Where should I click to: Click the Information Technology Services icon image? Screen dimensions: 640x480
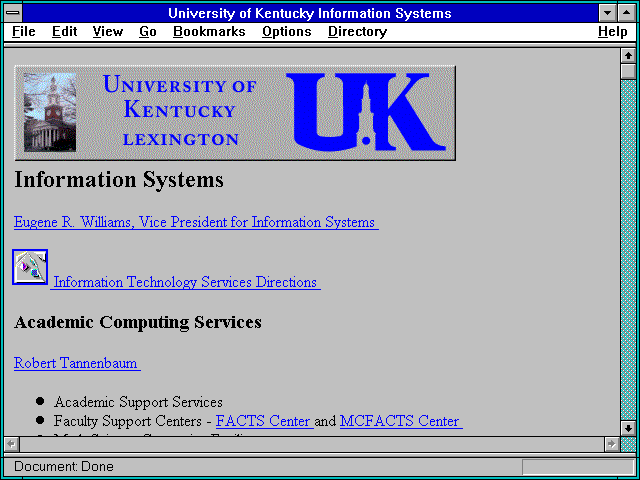pyautogui.click(x=30, y=267)
